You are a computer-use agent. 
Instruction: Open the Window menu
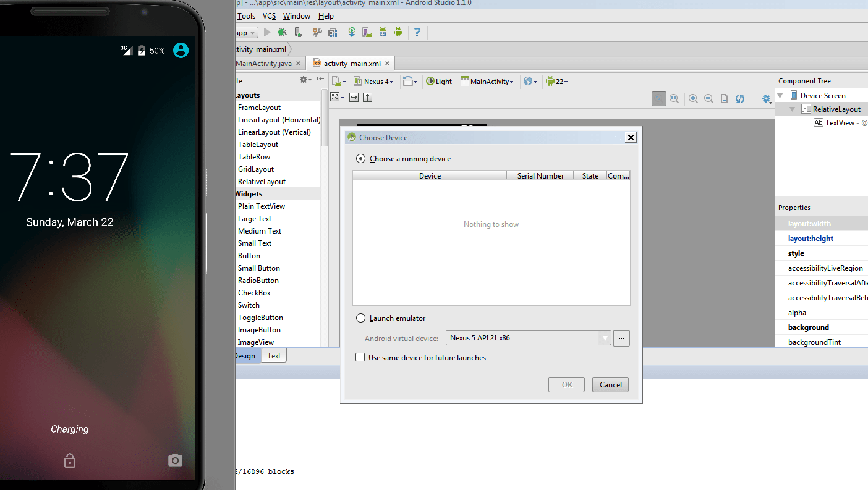296,15
